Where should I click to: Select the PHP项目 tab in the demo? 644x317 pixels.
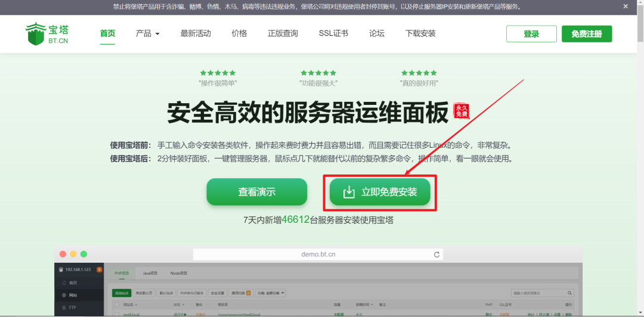pos(120,273)
